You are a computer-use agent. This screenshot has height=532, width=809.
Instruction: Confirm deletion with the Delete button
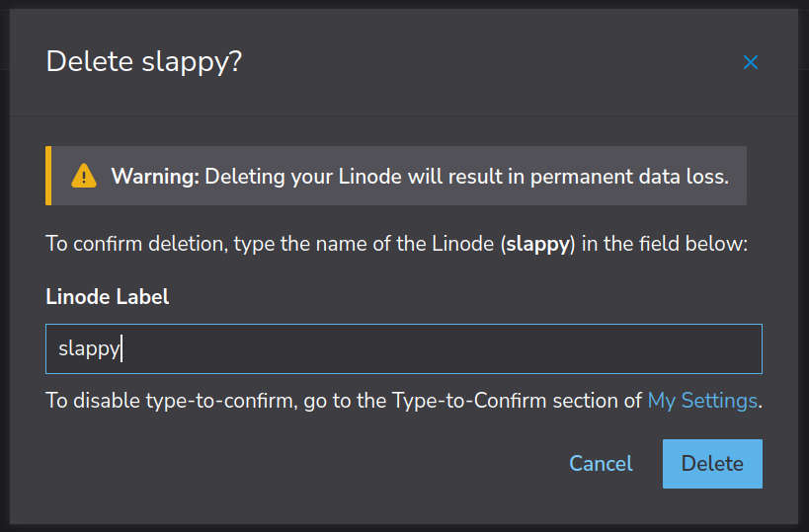point(712,464)
